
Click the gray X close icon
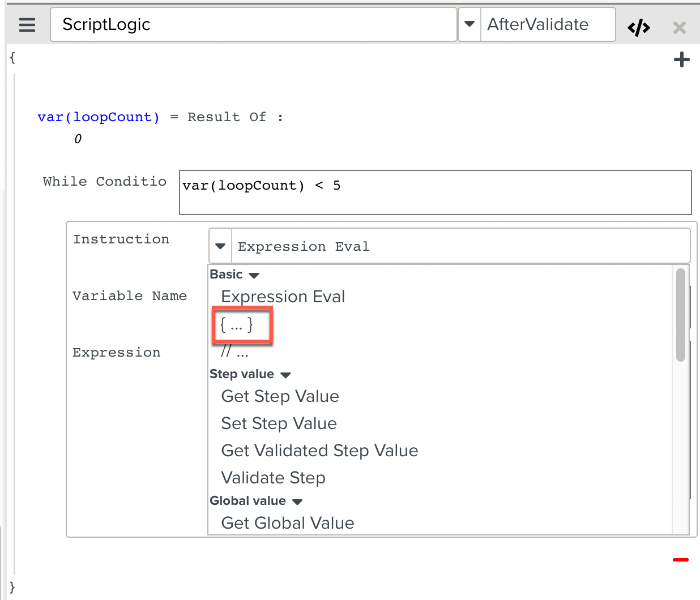[679, 27]
